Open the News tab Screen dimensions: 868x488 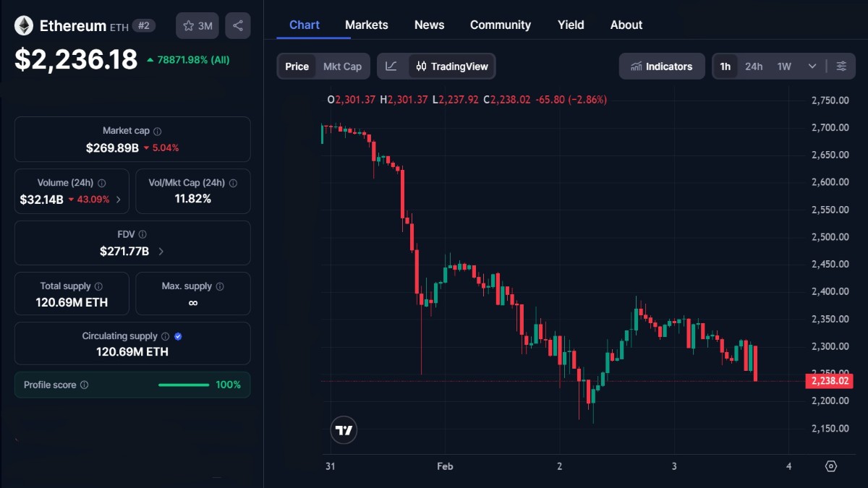coord(429,25)
